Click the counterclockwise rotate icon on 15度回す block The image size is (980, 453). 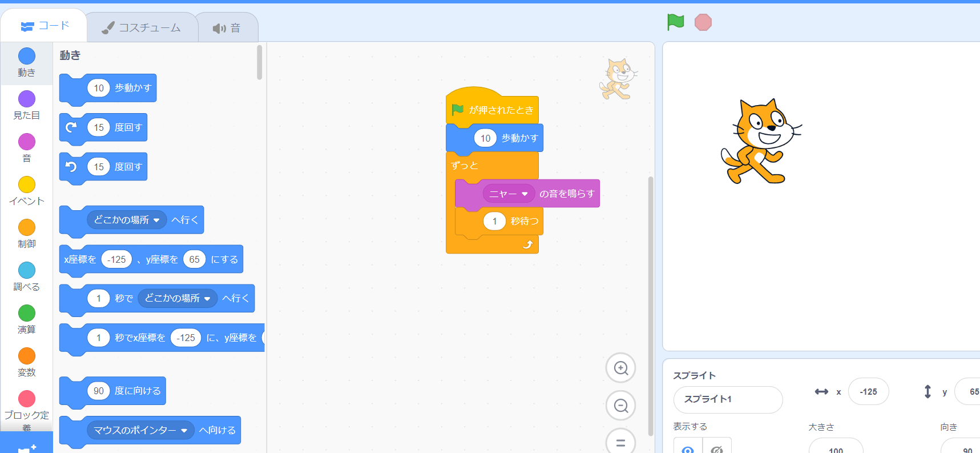coord(71,167)
